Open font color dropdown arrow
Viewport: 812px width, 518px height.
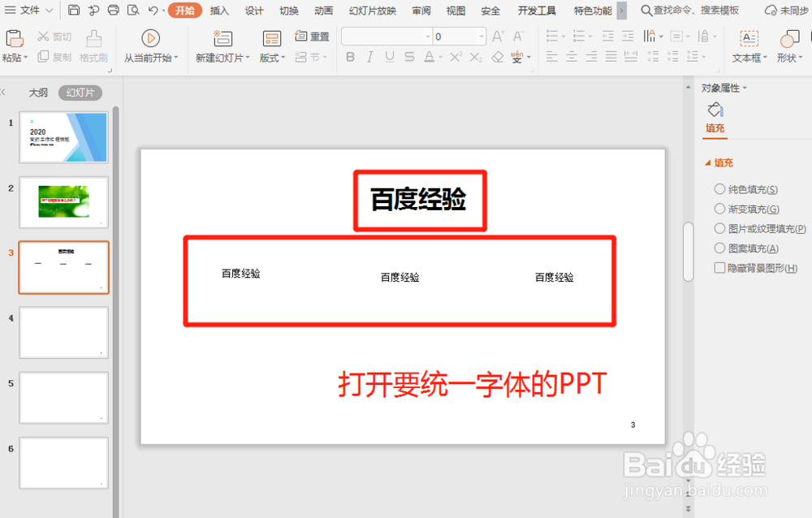[440, 58]
